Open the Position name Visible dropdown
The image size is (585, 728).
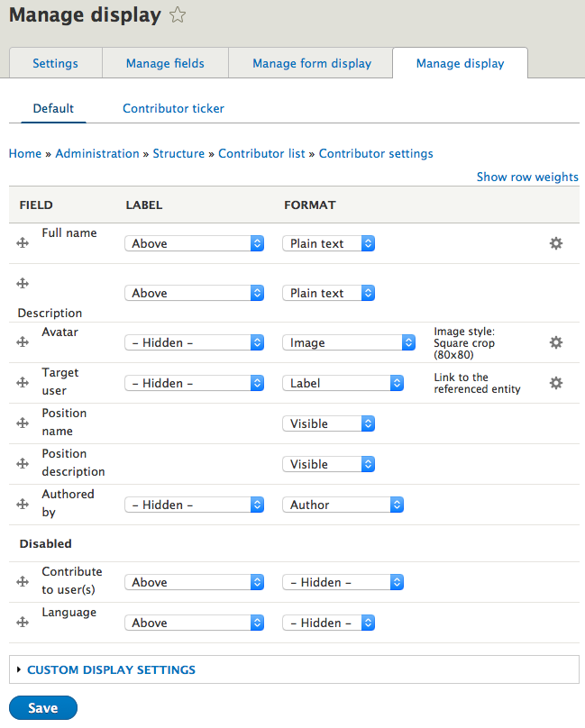328,423
